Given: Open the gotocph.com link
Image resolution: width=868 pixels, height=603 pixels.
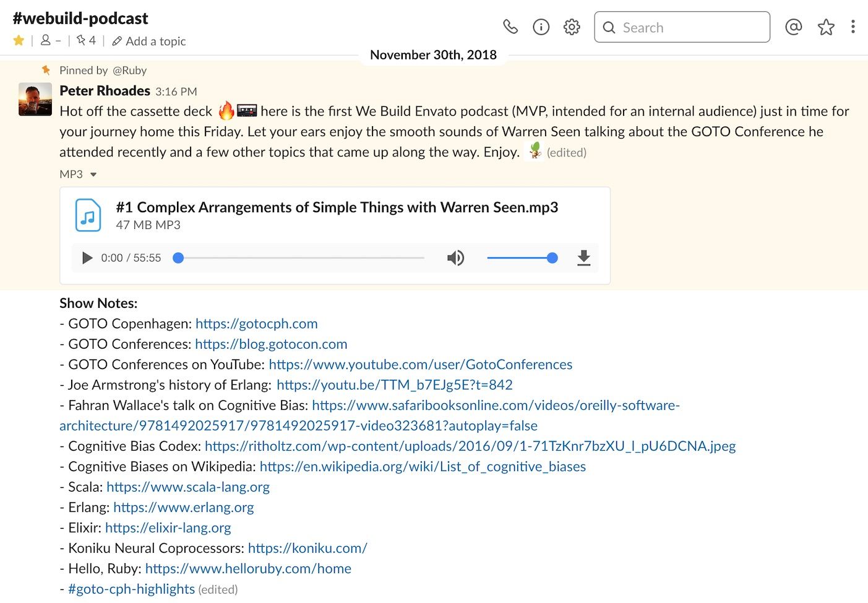Looking at the screenshot, I should (x=257, y=323).
